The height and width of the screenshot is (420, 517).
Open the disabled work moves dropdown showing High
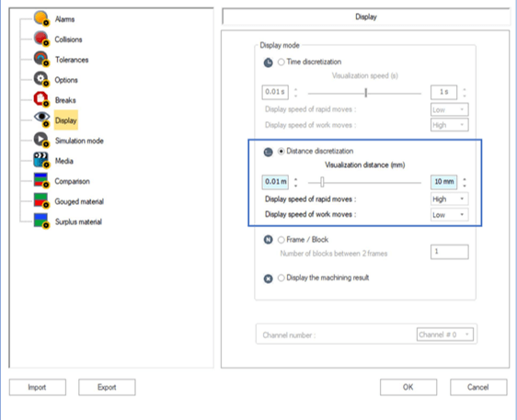coord(450,125)
